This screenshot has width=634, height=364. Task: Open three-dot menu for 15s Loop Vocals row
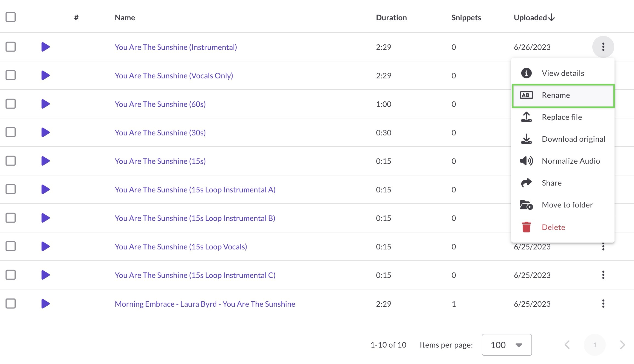tap(603, 247)
